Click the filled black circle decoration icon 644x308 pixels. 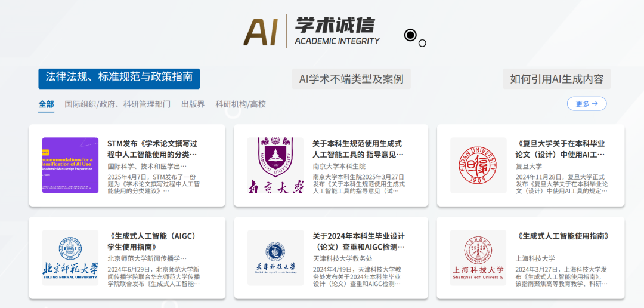(410, 35)
